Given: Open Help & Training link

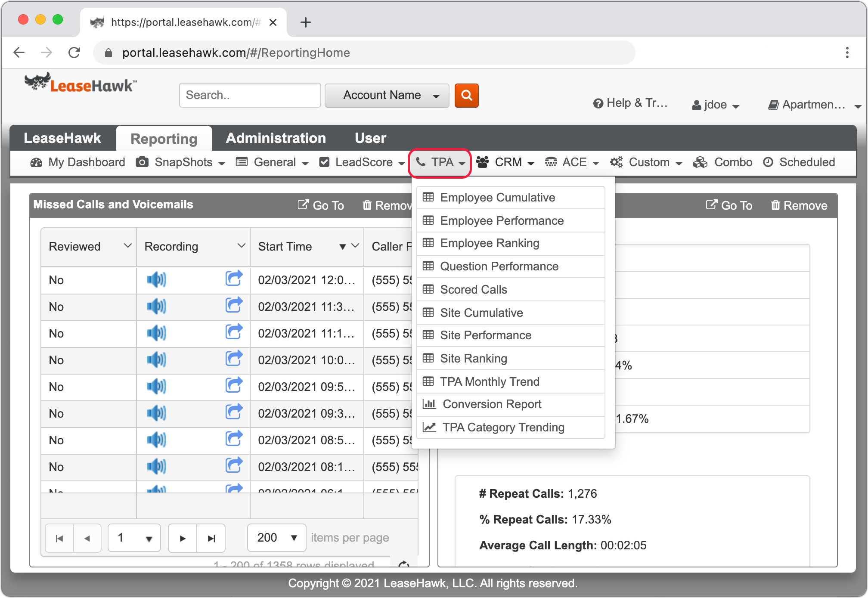Looking at the screenshot, I should [x=630, y=103].
